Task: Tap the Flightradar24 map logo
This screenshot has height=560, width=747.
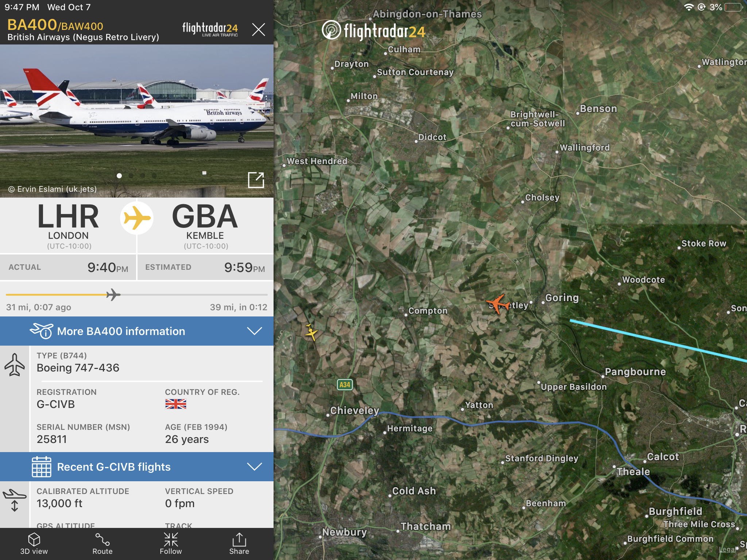Action: (373, 31)
